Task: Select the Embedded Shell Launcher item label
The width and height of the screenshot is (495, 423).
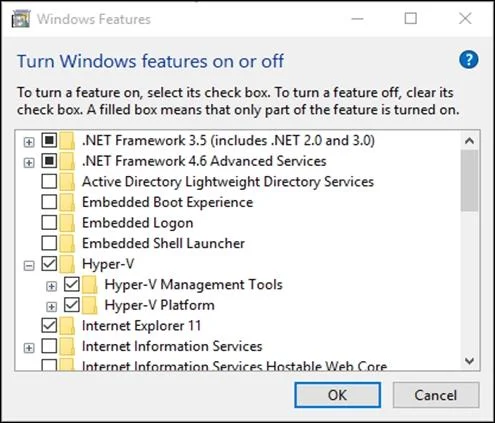Action: [163, 243]
